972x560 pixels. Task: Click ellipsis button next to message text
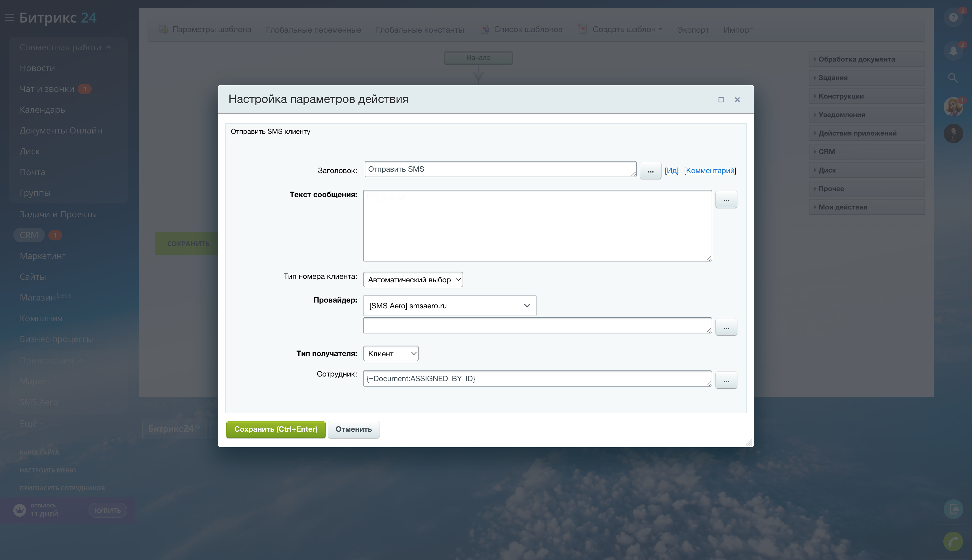point(726,200)
